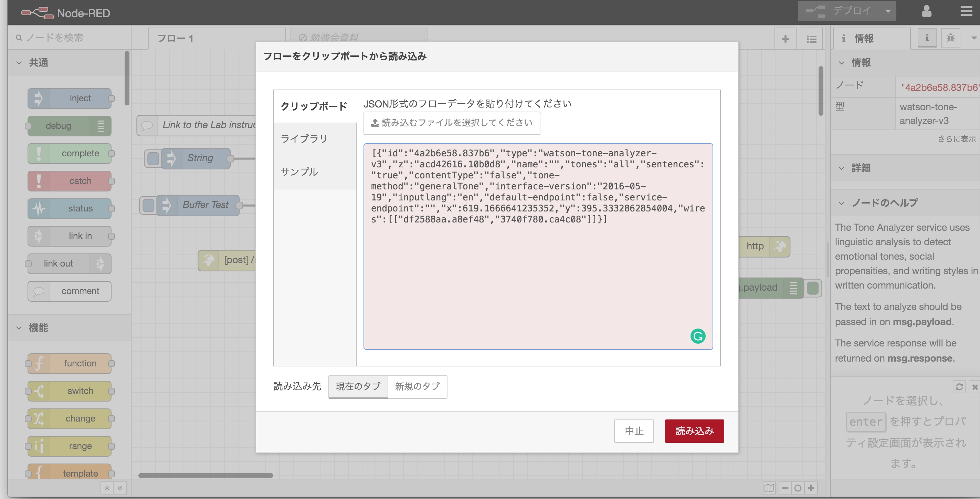Open the deploy options dropdown arrow
The width and height of the screenshot is (980, 499).
(887, 11)
